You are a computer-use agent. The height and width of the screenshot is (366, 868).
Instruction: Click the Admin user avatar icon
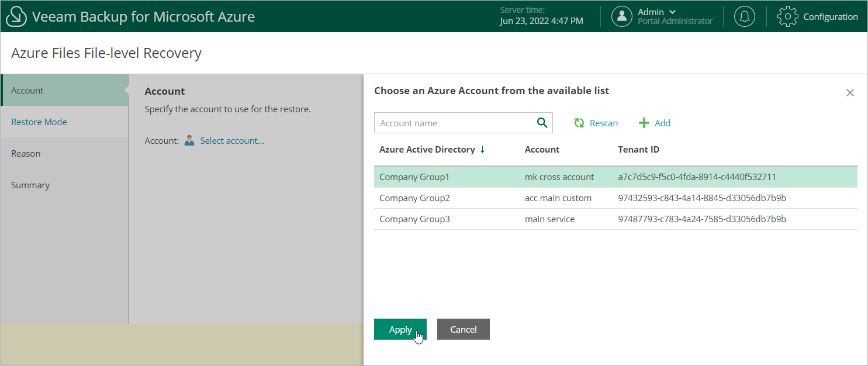[x=622, y=16]
